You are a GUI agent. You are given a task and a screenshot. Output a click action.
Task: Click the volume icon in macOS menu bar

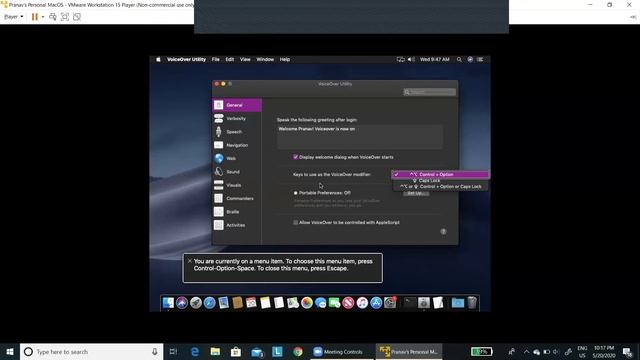(x=411, y=60)
